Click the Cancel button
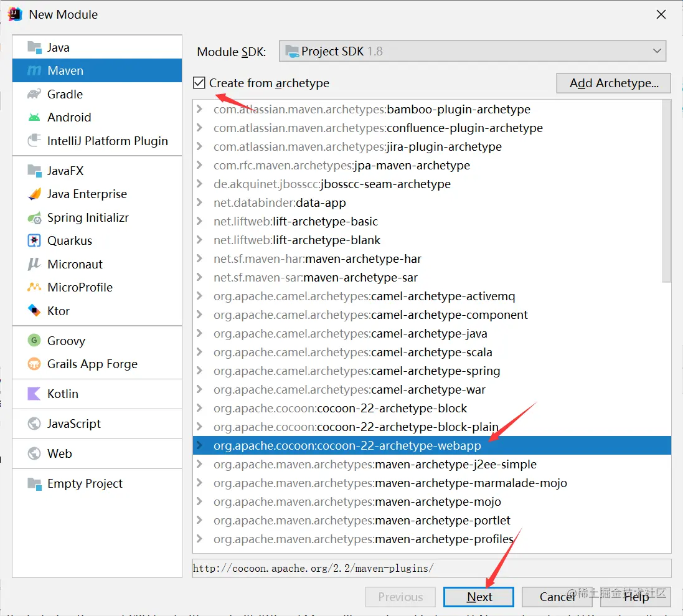Image resolution: width=683 pixels, height=616 pixels. [x=557, y=597]
